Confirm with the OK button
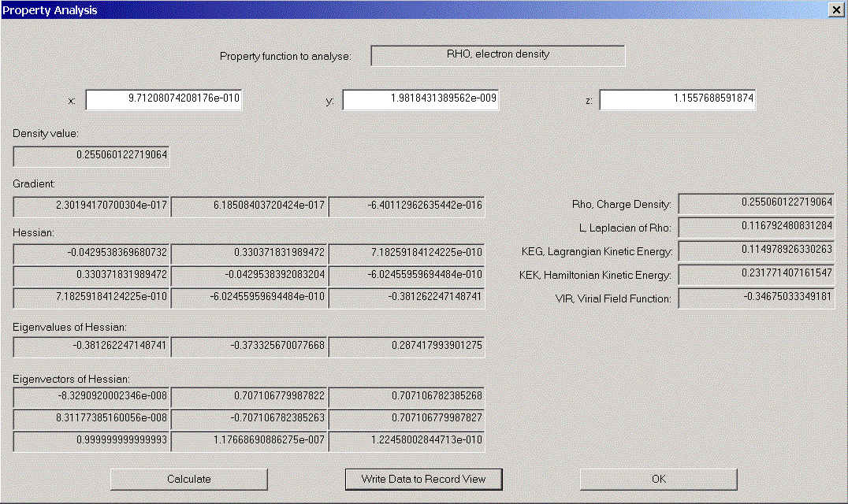Screen dimensions: 848x504 click(659, 479)
